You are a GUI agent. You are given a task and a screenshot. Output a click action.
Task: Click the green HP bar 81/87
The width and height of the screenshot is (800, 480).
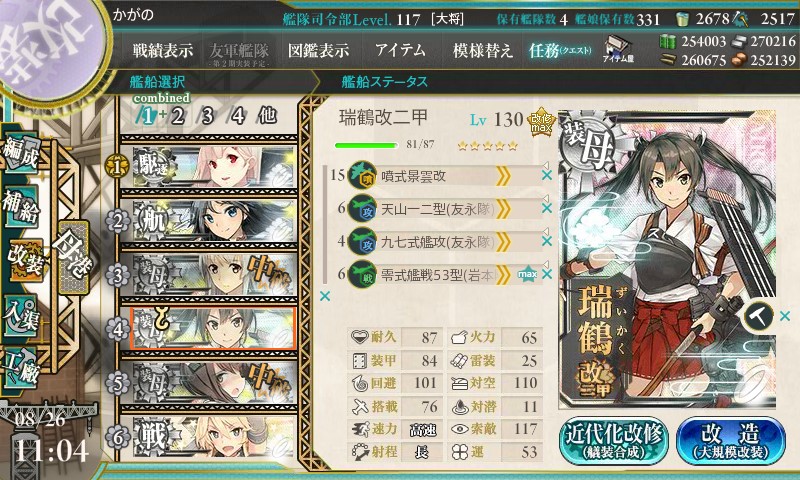click(x=366, y=145)
